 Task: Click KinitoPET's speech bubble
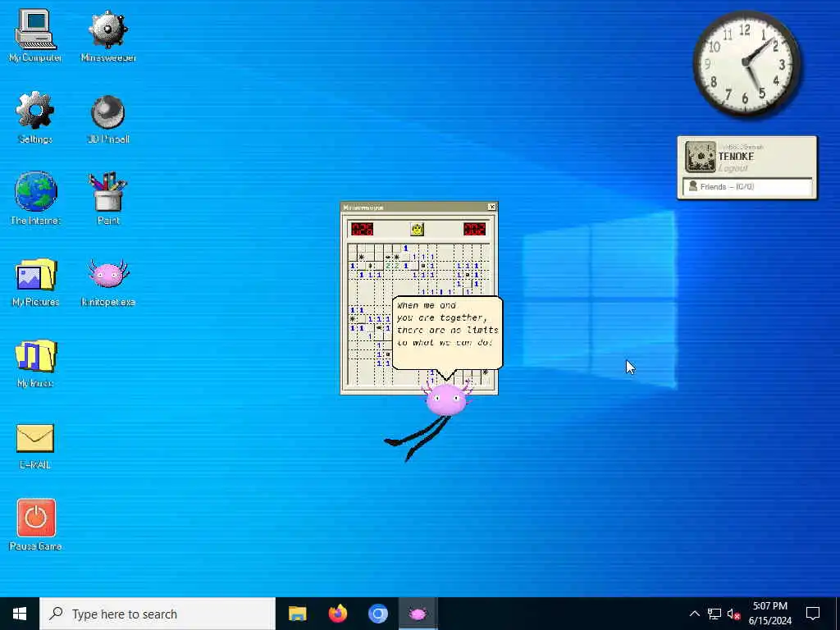pyautogui.click(x=447, y=333)
